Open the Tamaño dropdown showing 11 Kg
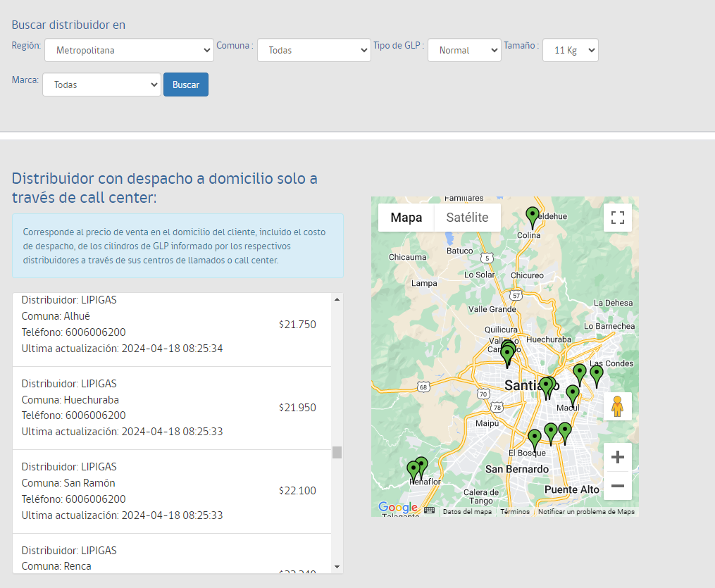 coord(571,50)
